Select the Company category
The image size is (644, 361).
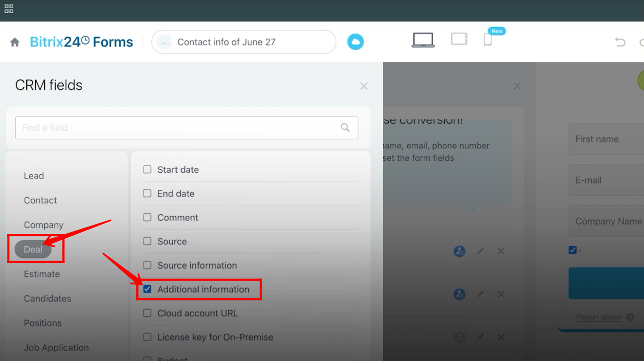tap(44, 225)
